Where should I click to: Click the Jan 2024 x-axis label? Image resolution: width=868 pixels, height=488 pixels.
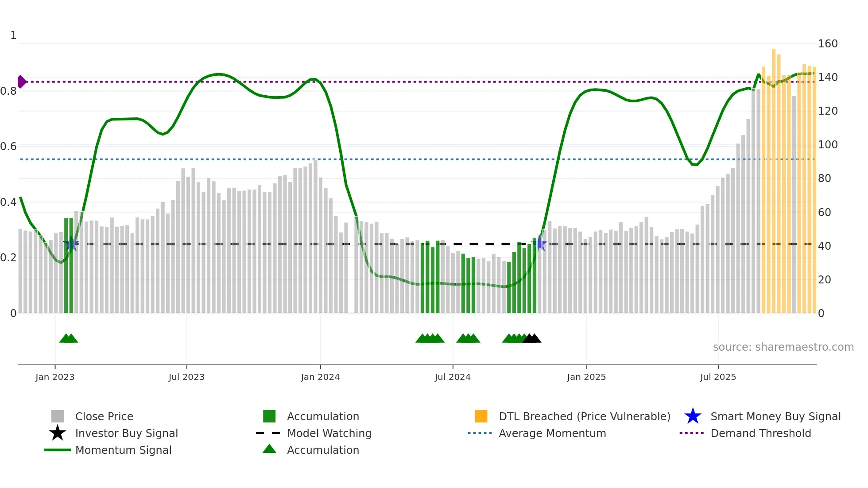click(320, 377)
